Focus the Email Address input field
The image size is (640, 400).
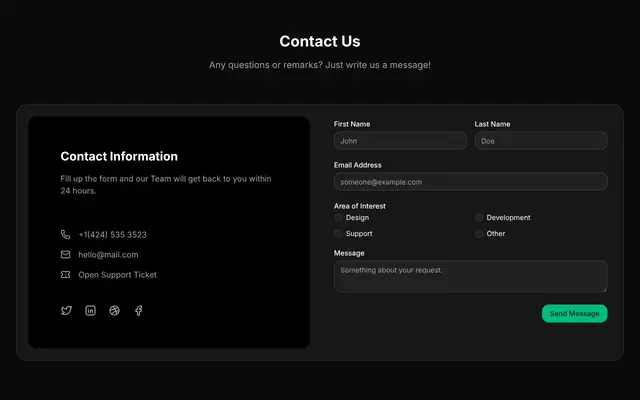point(471,182)
